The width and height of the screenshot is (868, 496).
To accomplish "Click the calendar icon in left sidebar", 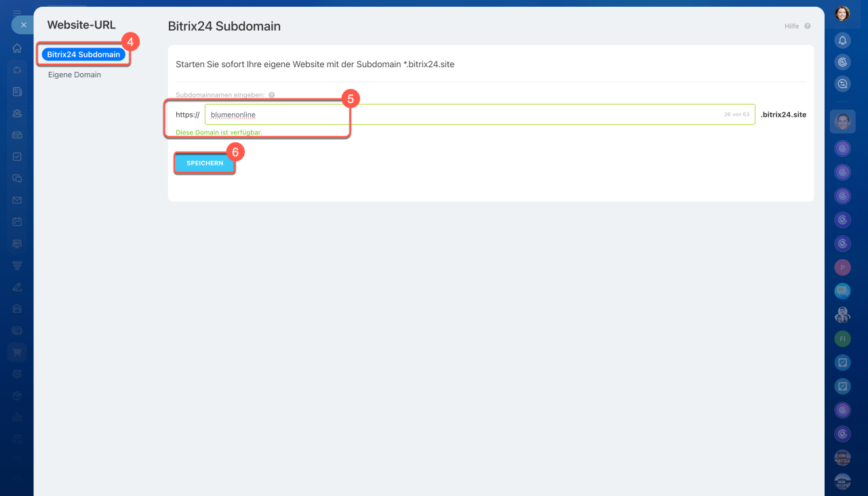I will [17, 221].
